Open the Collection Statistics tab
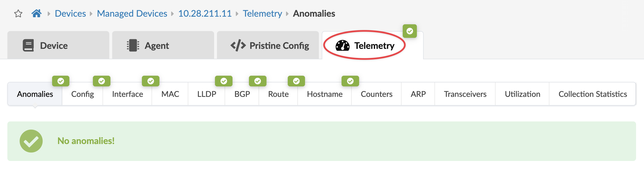The height and width of the screenshot is (170, 644). click(x=592, y=94)
